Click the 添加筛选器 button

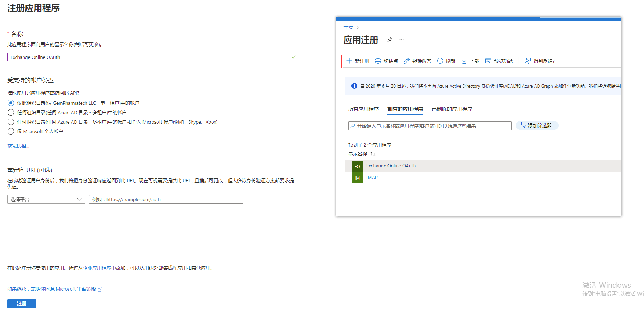[537, 125]
